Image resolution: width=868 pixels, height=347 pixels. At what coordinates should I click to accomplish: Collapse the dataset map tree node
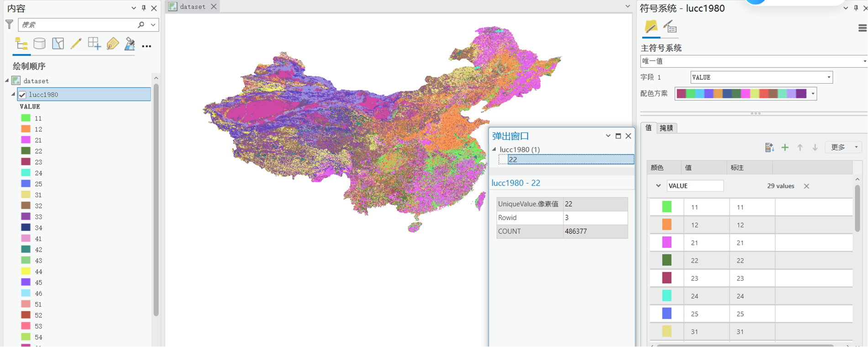tap(7, 81)
